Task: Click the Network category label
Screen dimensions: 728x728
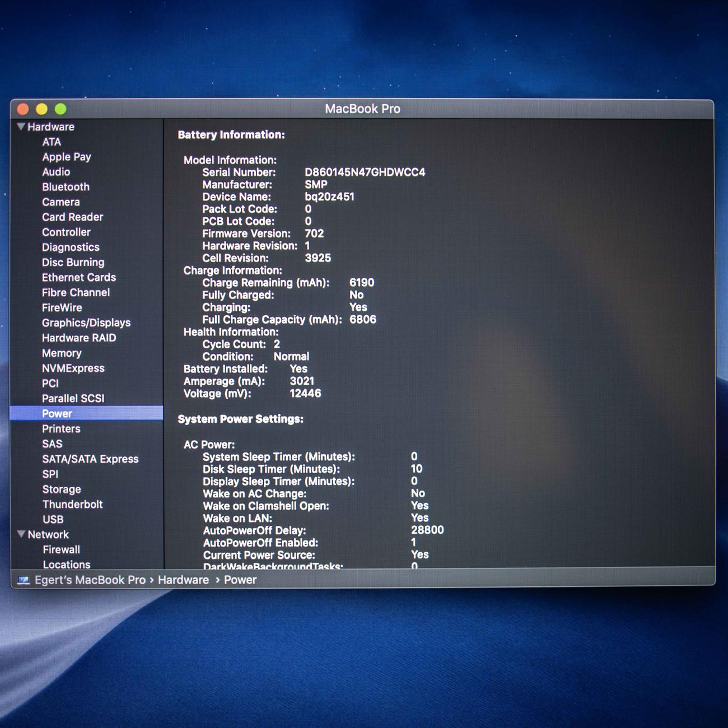Action: click(x=48, y=534)
